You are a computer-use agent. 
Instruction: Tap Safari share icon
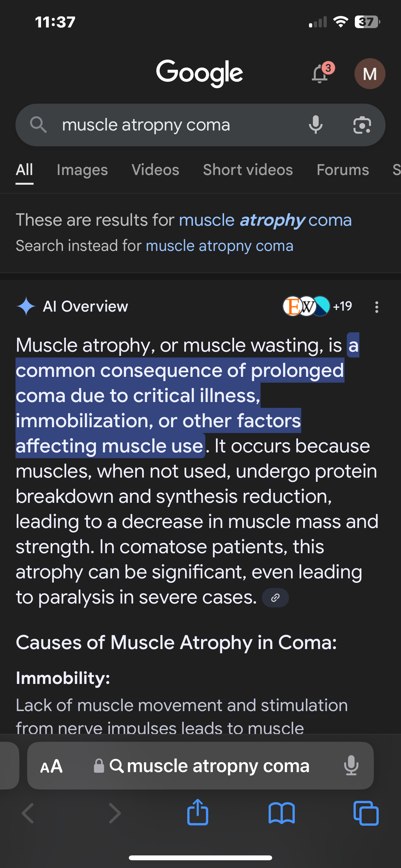point(198,812)
